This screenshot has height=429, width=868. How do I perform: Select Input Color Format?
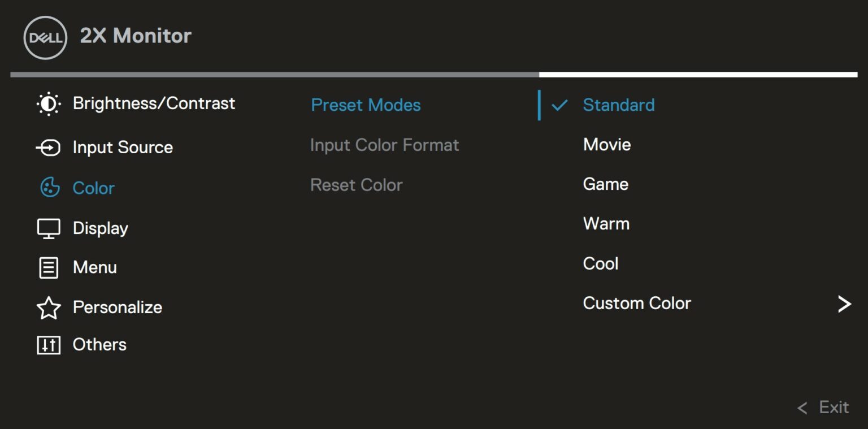coord(384,145)
